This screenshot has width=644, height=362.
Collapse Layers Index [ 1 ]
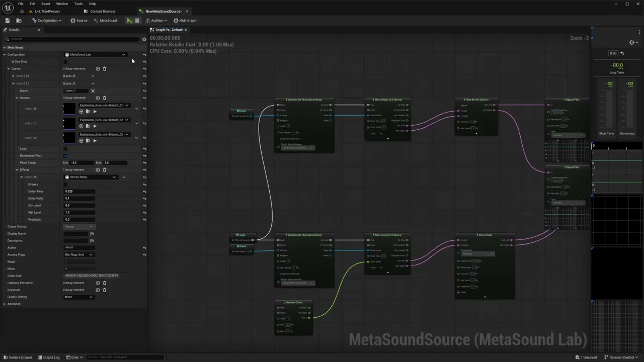point(13,83)
